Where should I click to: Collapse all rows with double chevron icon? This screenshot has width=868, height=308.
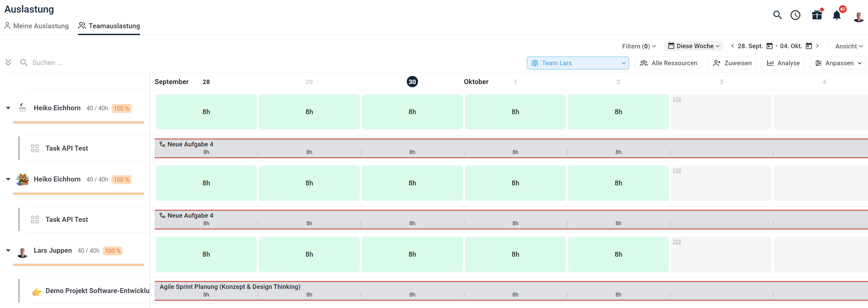click(8, 63)
